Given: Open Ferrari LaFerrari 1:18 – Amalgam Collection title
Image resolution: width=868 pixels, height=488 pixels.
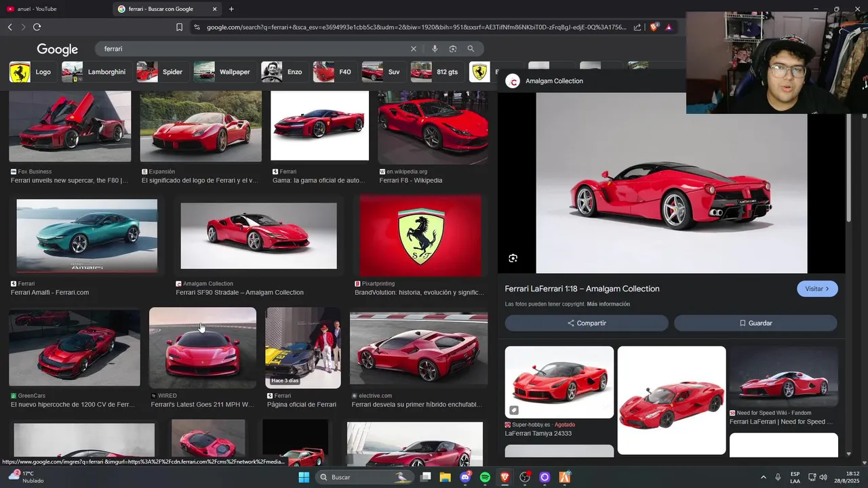Looking at the screenshot, I should [x=582, y=289].
